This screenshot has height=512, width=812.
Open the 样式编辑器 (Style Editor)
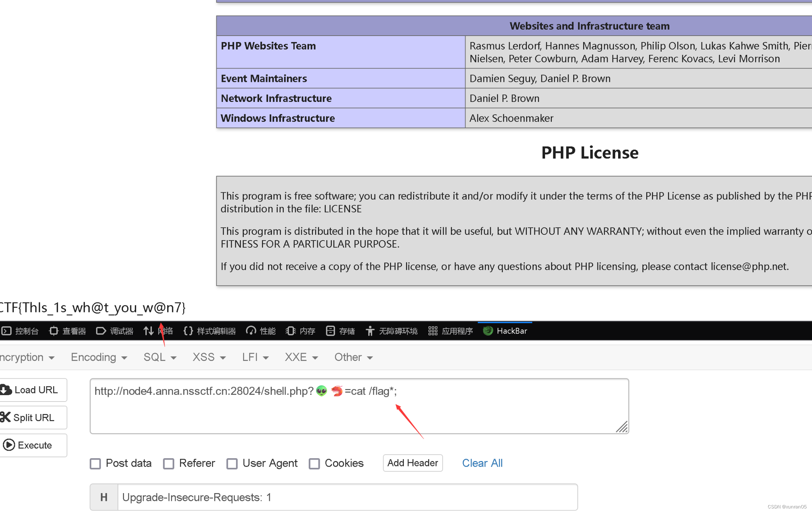(210, 331)
